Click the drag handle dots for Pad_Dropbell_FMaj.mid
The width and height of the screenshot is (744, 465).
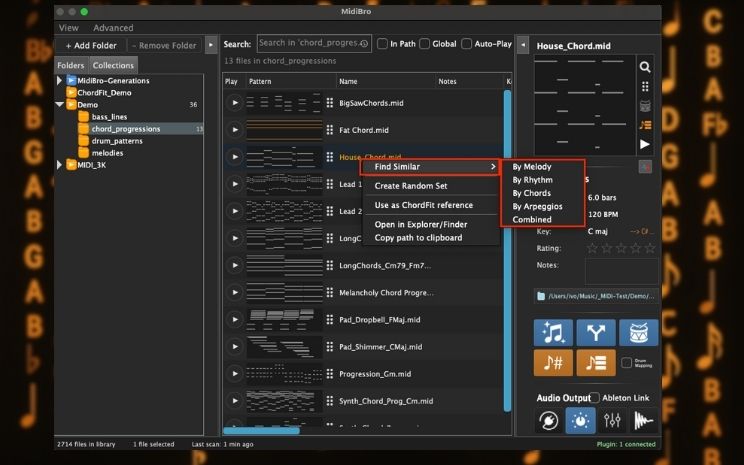(330, 319)
